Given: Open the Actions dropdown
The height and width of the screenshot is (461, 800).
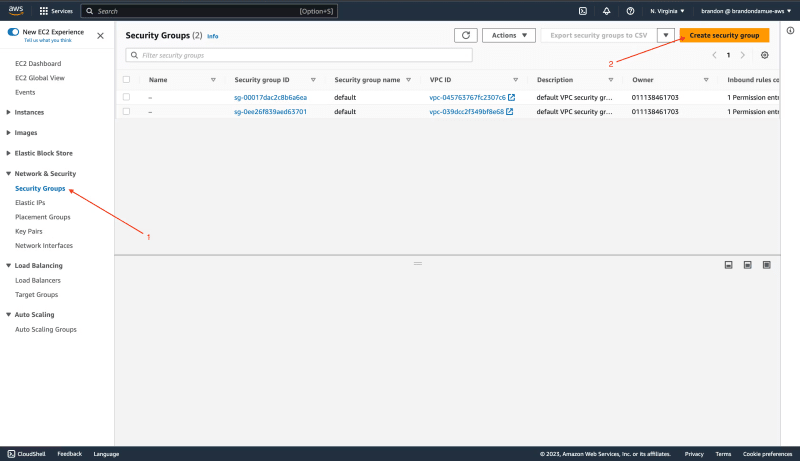Looking at the screenshot, I should pos(509,35).
